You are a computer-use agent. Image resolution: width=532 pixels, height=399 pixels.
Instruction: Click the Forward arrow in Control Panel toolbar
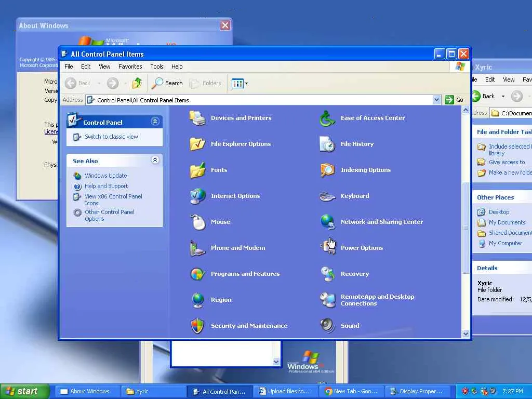click(113, 83)
